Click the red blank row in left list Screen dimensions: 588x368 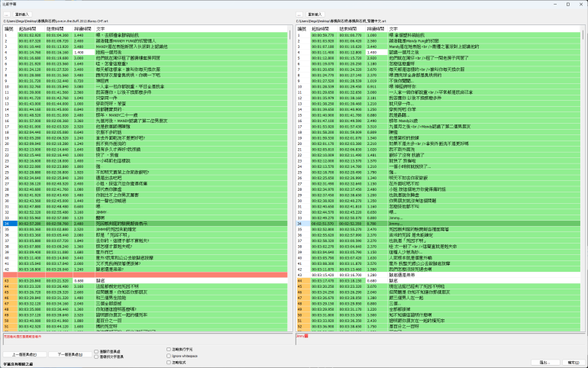(145, 275)
